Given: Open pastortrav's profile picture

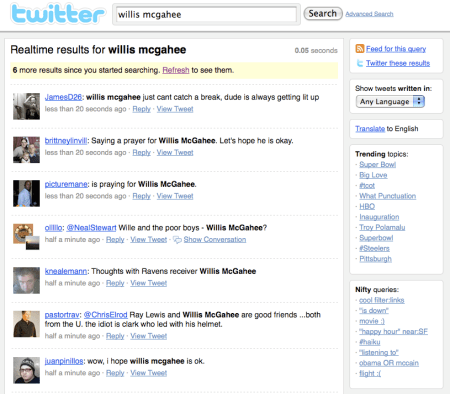Looking at the screenshot, I should (x=26, y=324).
